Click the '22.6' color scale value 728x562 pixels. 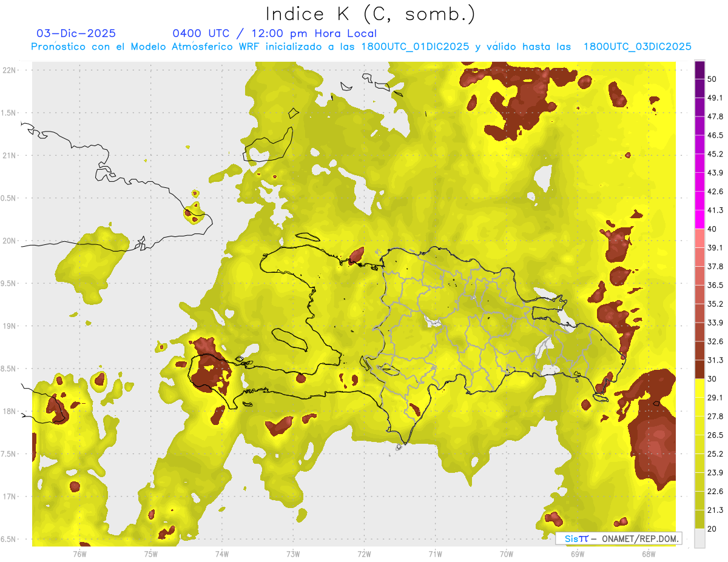click(715, 491)
